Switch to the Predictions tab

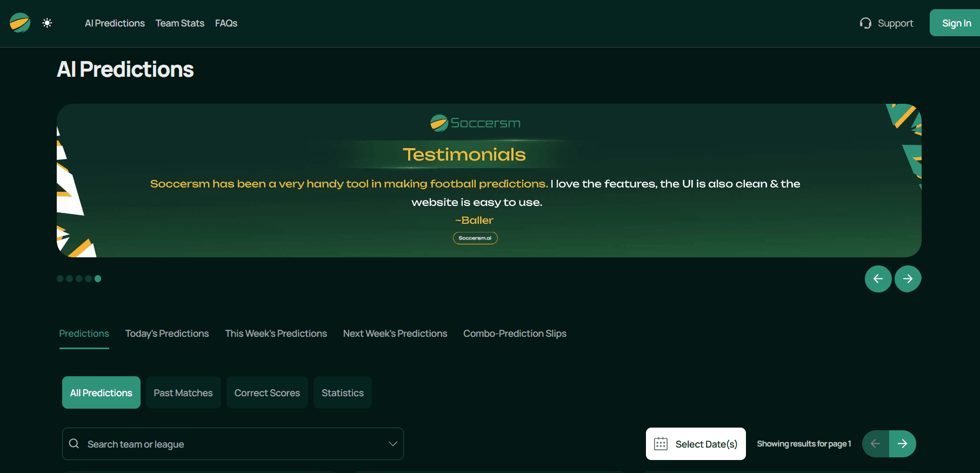coord(84,334)
